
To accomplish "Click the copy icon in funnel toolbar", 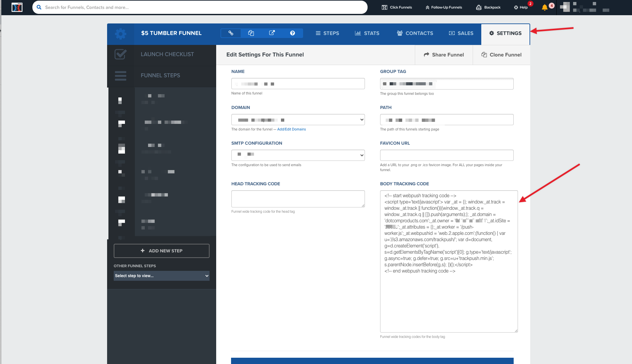I will point(251,33).
